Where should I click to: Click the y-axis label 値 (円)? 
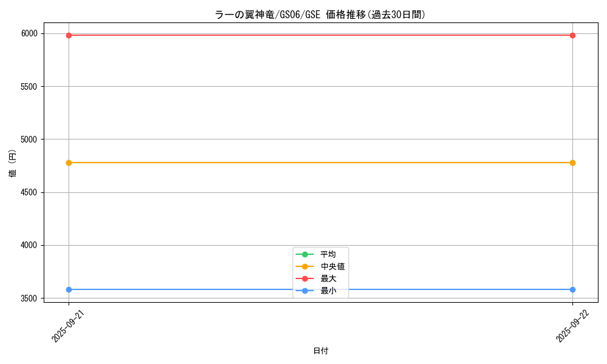(x=12, y=163)
